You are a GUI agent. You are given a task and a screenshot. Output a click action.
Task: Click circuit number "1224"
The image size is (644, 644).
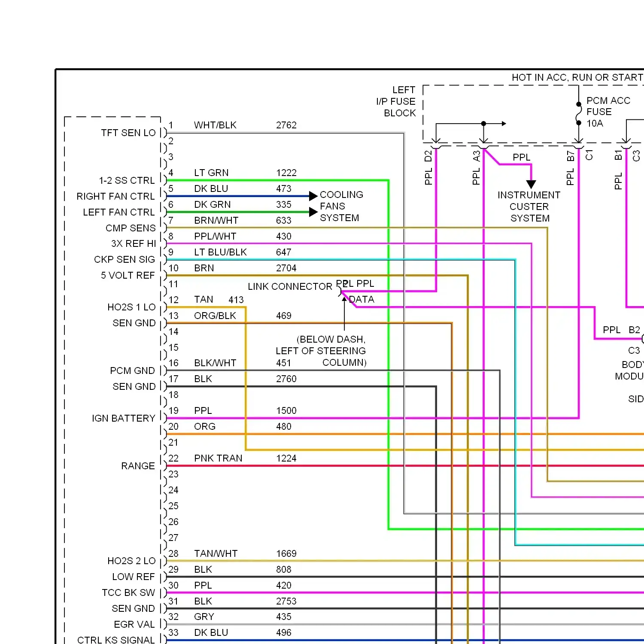[x=286, y=458]
